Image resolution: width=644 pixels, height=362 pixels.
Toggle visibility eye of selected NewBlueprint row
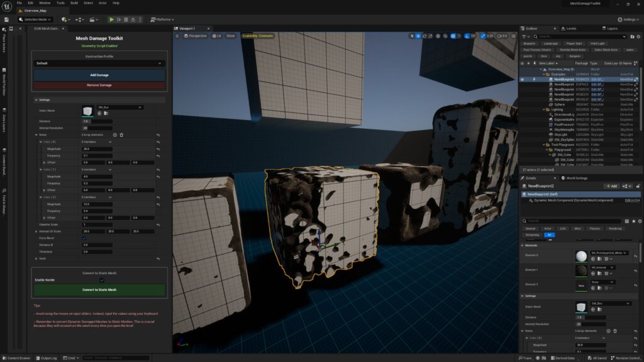tap(522, 79)
